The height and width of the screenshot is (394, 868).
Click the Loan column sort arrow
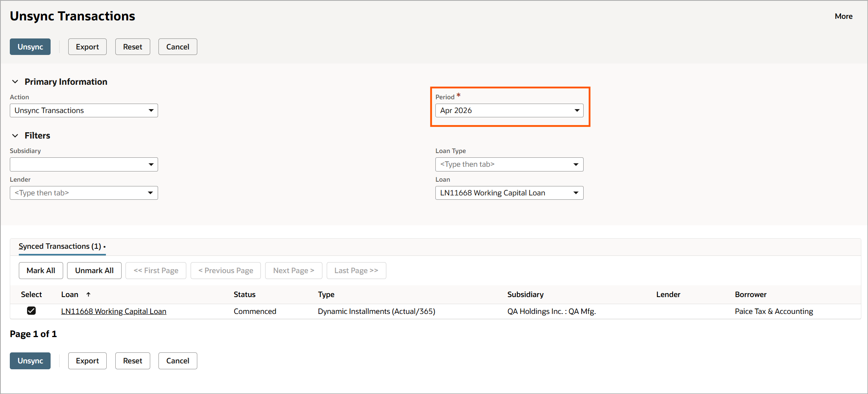(x=88, y=294)
